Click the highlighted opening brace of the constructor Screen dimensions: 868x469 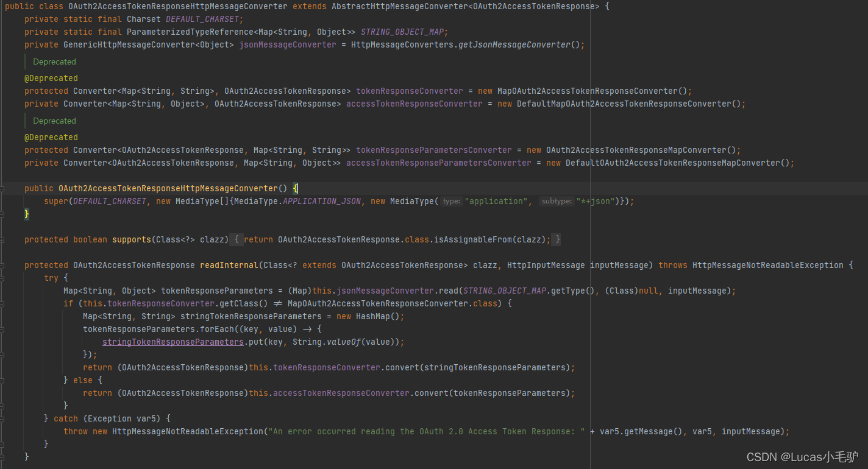[x=295, y=189]
